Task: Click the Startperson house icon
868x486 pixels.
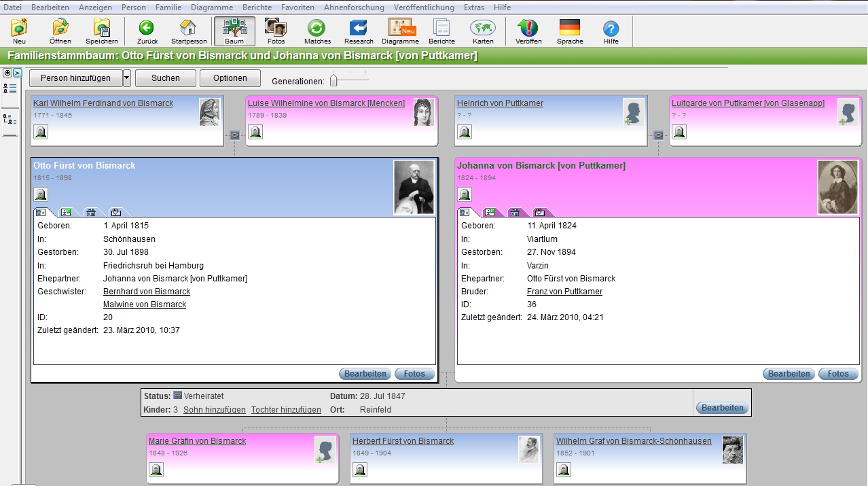Action: click(x=188, y=31)
